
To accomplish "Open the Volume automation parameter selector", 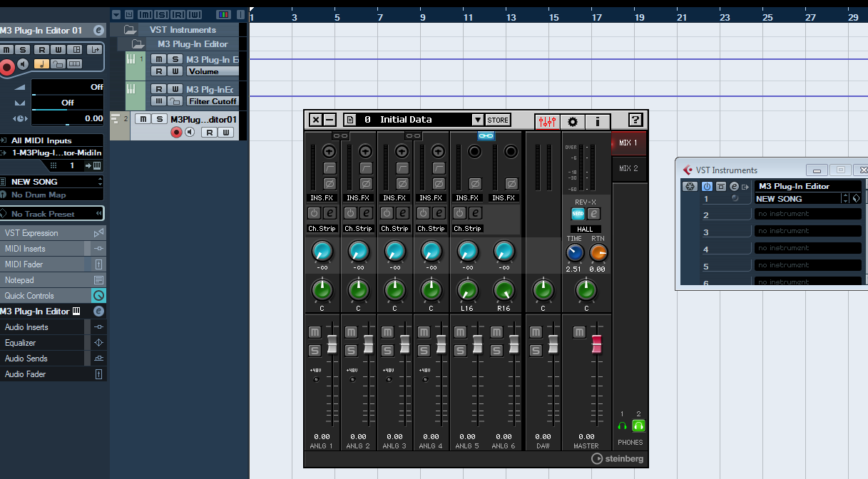I will tap(213, 71).
